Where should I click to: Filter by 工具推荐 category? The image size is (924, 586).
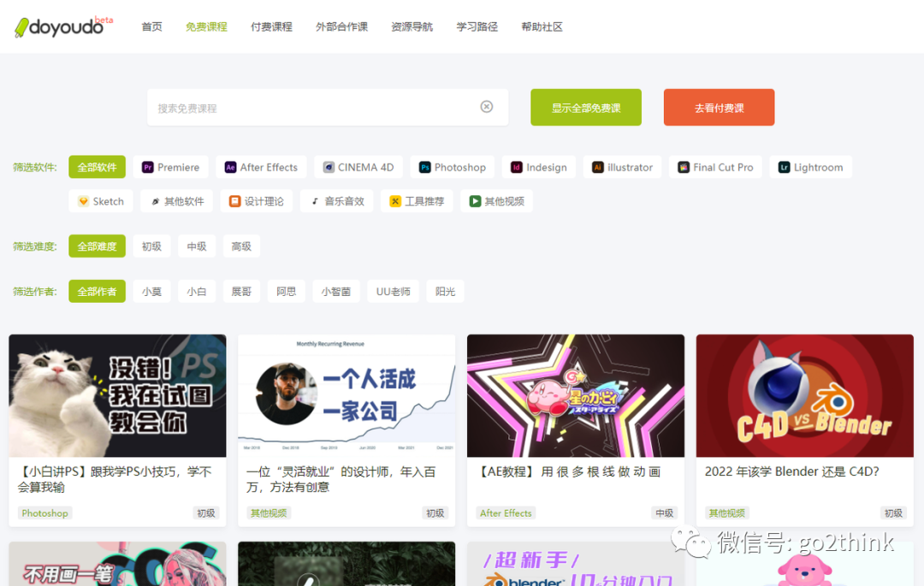pos(417,200)
